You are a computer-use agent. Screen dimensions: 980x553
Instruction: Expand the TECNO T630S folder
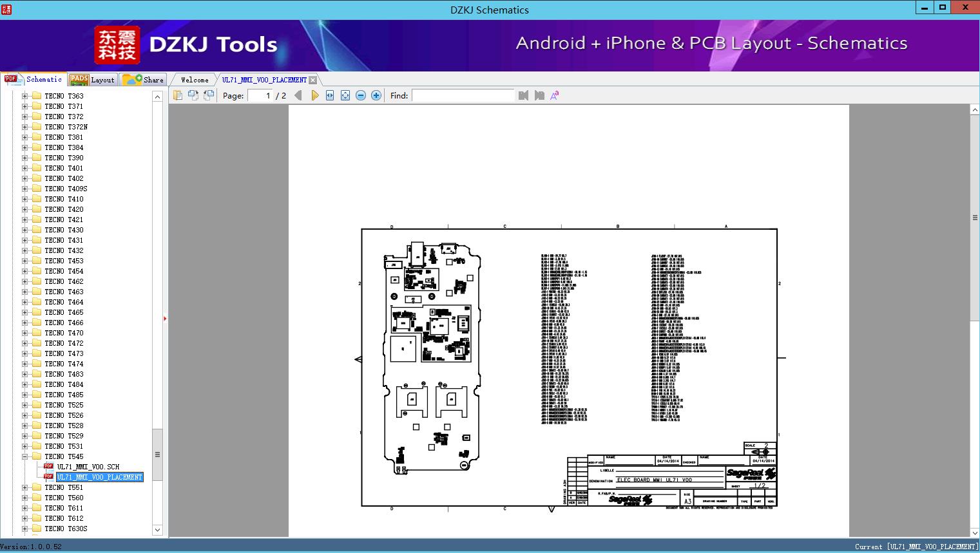coord(24,529)
